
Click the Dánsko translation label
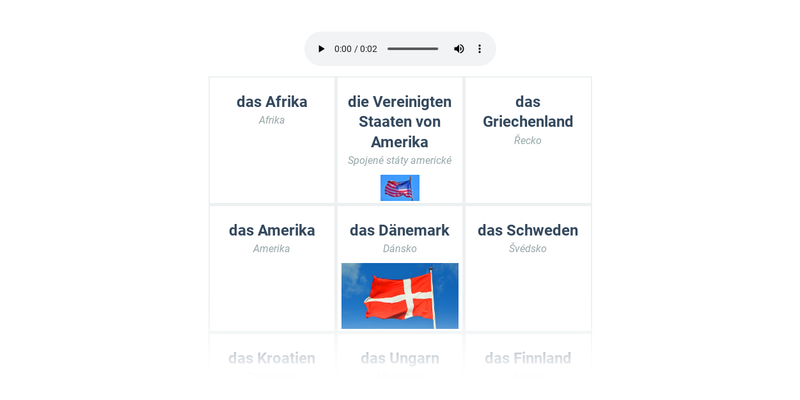(x=400, y=249)
